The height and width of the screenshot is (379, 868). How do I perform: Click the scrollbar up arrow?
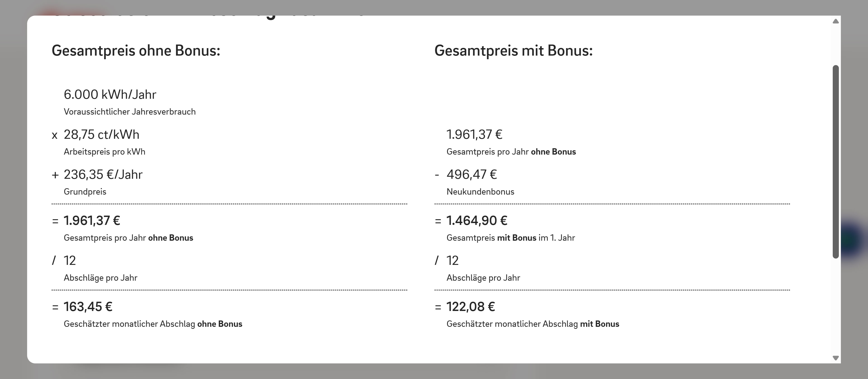click(835, 21)
